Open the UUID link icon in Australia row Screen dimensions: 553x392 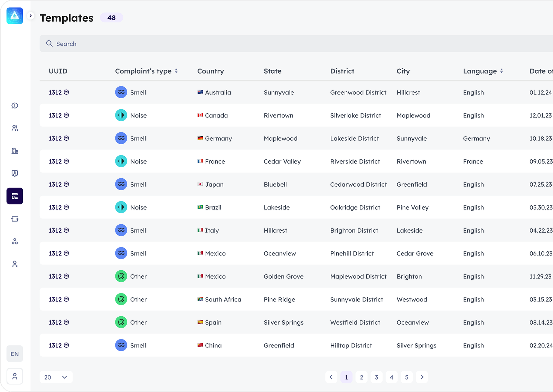pos(67,92)
